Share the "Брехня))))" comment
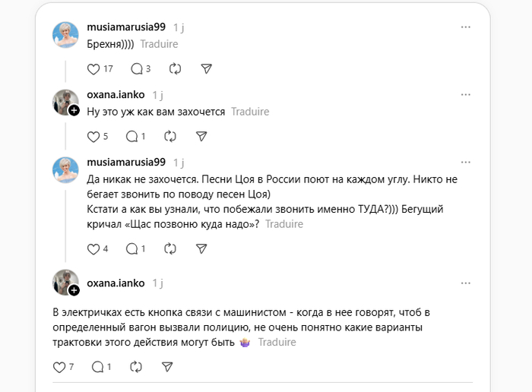This screenshot has height=392, width=532. click(x=207, y=69)
